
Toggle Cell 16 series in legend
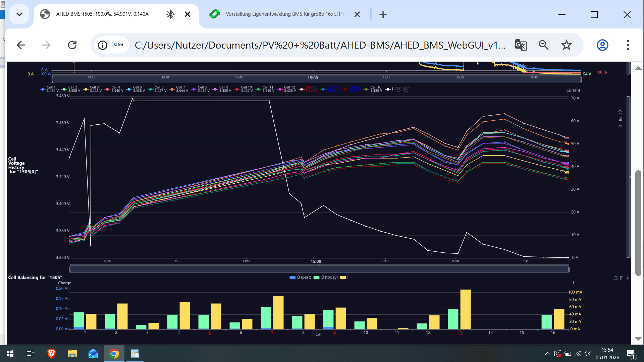[372, 89]
